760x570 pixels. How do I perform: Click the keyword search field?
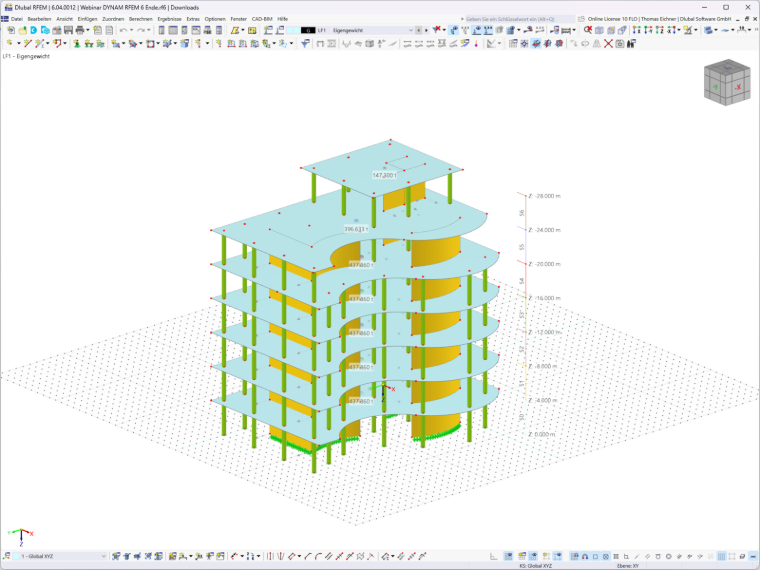coord(519,19)
